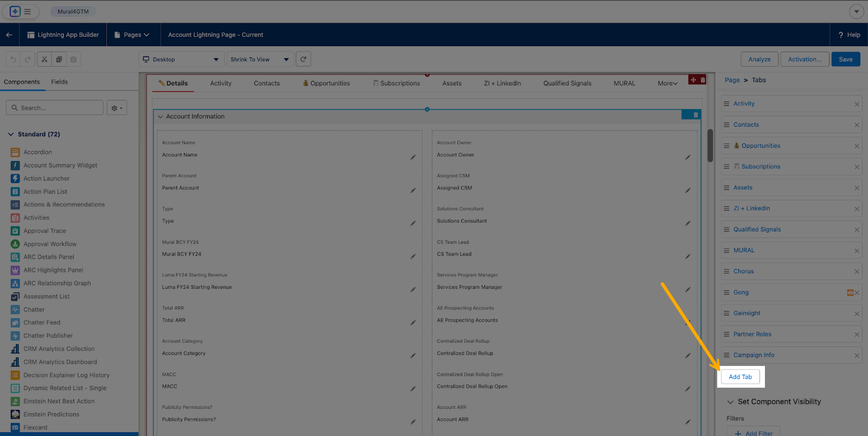
Task: Click the paste clipboard icon
Action: tap(74, 59)
